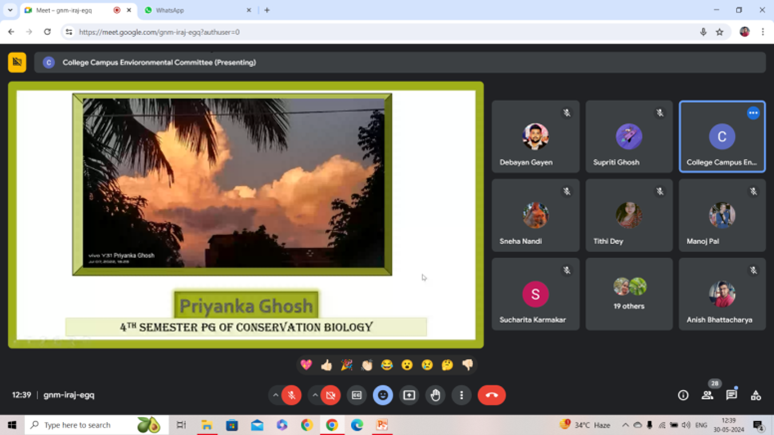774x435 pixels.
Task: Open chat with everyone panel
Action: [x=731, y=395]
